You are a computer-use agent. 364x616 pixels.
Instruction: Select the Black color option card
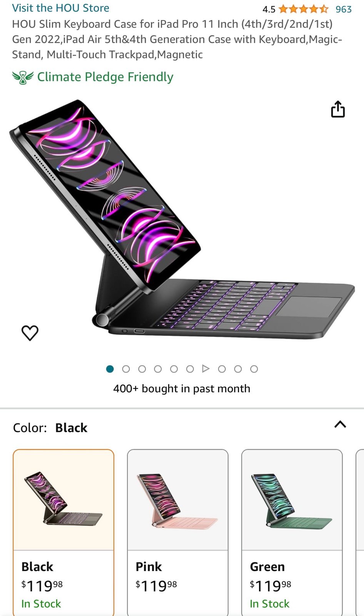(63, 532)
